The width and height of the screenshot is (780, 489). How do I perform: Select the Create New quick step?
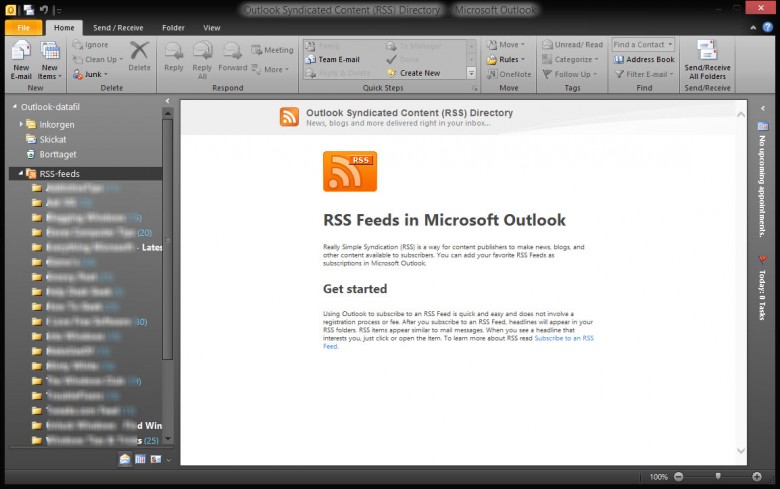click(x=413, y=73)
